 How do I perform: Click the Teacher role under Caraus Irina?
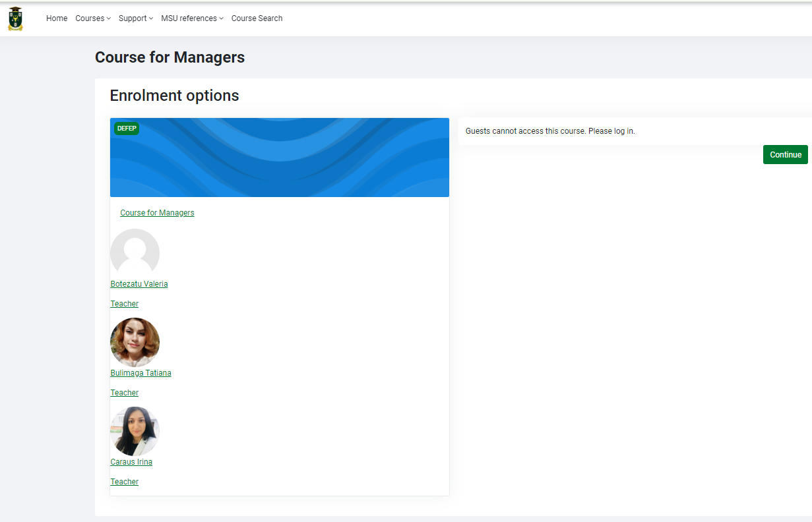124,482
